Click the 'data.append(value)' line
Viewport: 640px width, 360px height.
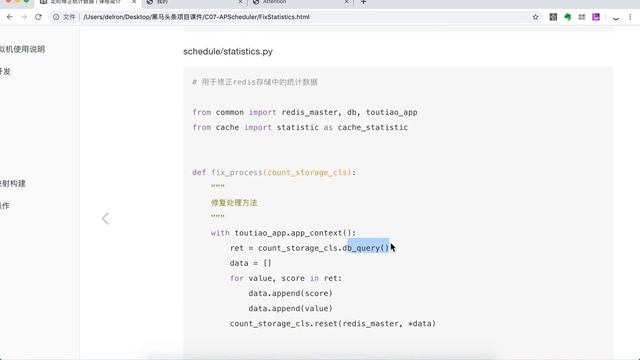290,309
